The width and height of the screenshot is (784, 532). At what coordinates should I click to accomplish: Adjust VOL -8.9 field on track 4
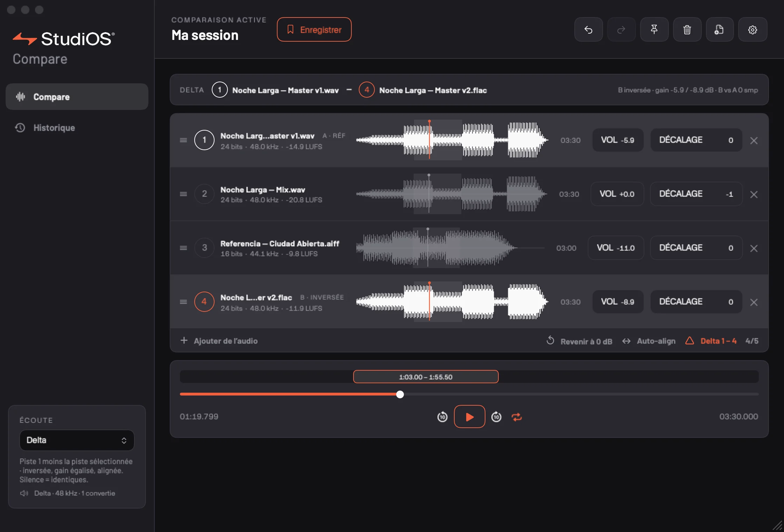[618, 302]
